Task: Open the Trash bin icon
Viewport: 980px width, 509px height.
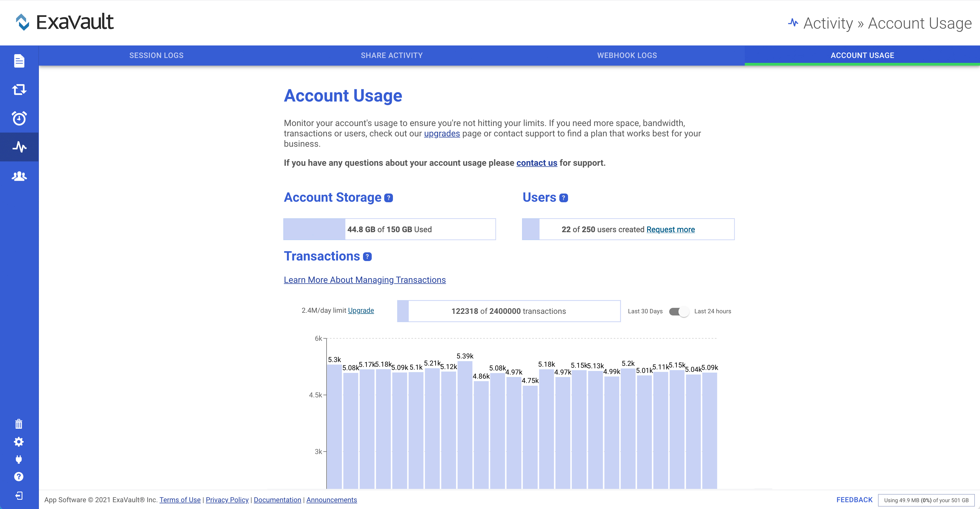Action: click(x=19, y=424)
